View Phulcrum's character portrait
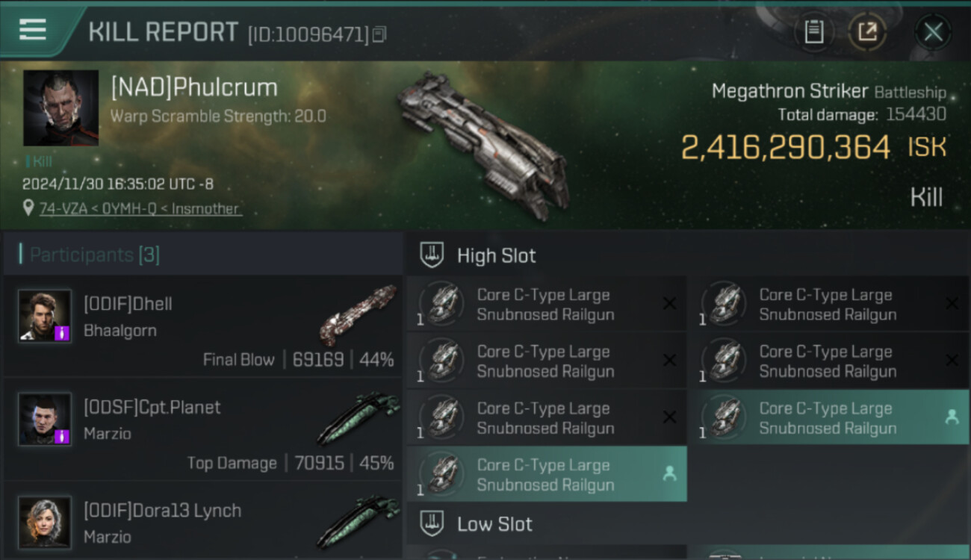The height and width of the screenshot is (560, 971). (61, 108)
